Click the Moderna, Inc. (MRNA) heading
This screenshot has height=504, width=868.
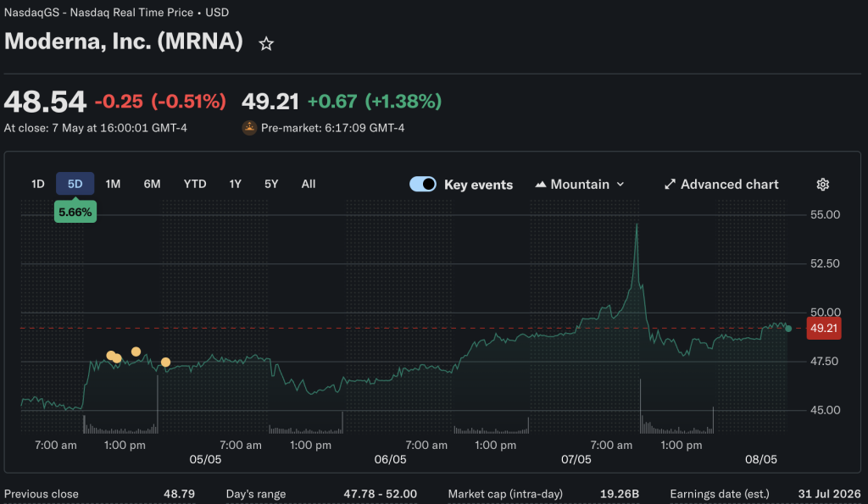click(x=124, y=42)
